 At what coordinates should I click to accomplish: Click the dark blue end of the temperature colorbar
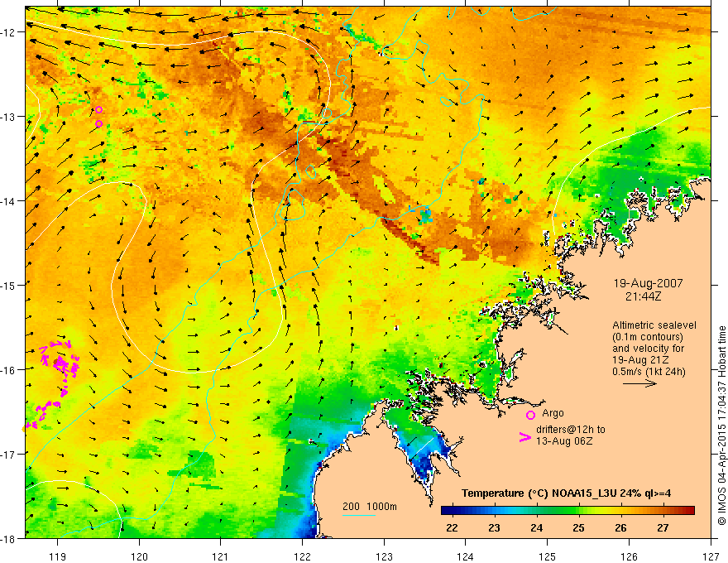tap(447, 511)
